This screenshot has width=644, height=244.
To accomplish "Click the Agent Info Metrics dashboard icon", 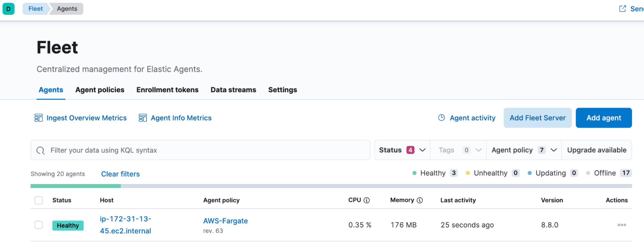I will point(142,118).
